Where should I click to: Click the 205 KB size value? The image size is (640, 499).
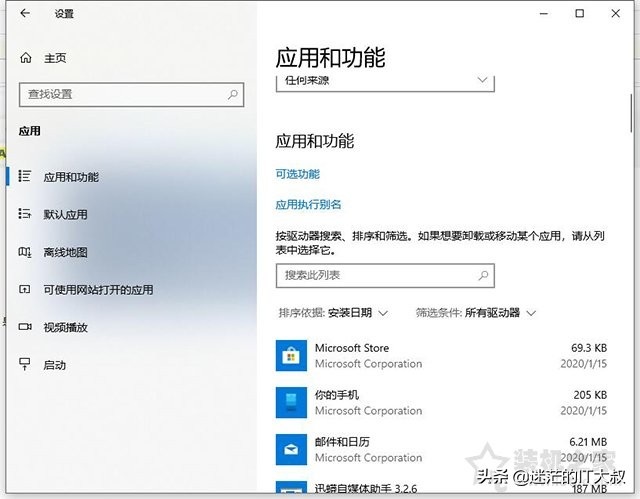click(x=590, y=395)
